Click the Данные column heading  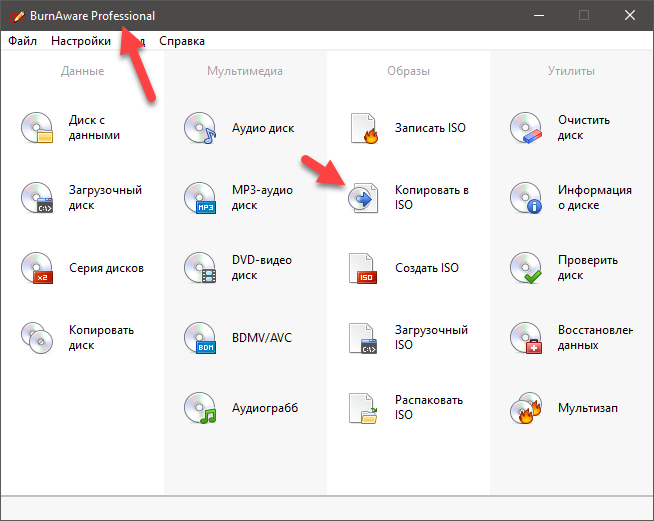(x=83, y=71)
